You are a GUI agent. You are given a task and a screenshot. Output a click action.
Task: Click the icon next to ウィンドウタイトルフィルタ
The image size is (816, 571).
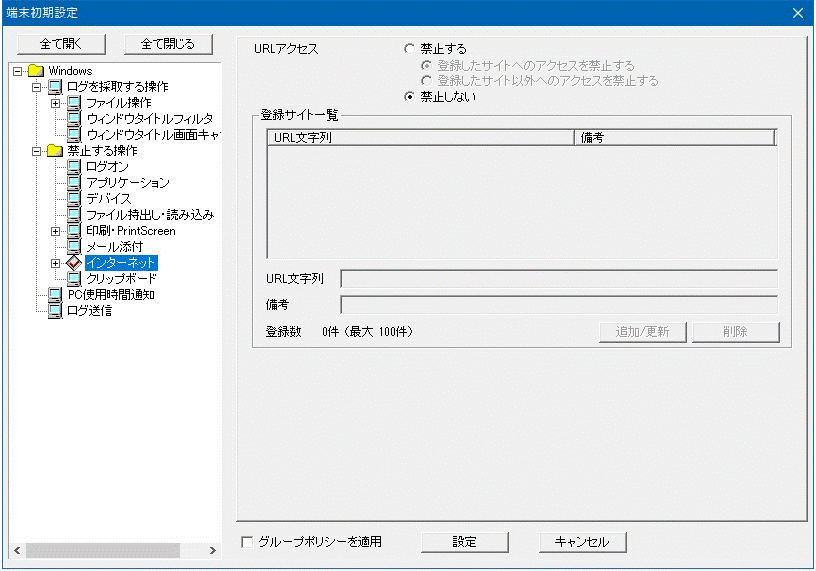[74, 119]
